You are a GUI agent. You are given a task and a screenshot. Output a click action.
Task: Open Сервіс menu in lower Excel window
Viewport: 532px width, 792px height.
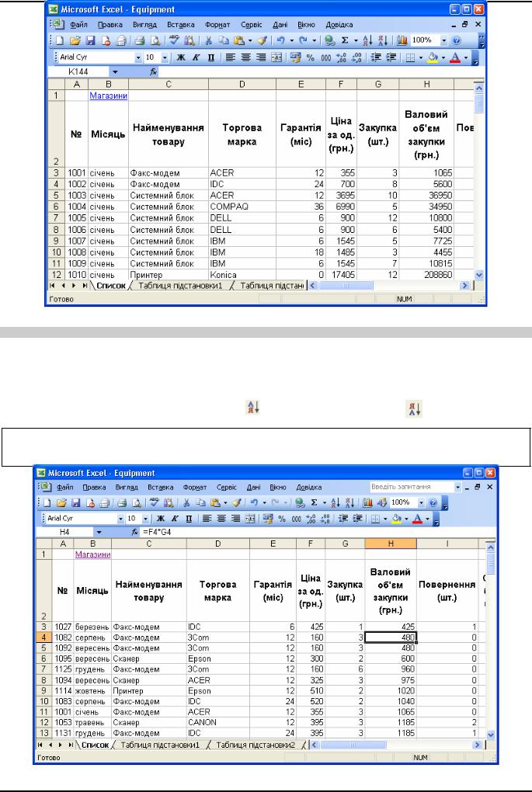pos(226,488)
